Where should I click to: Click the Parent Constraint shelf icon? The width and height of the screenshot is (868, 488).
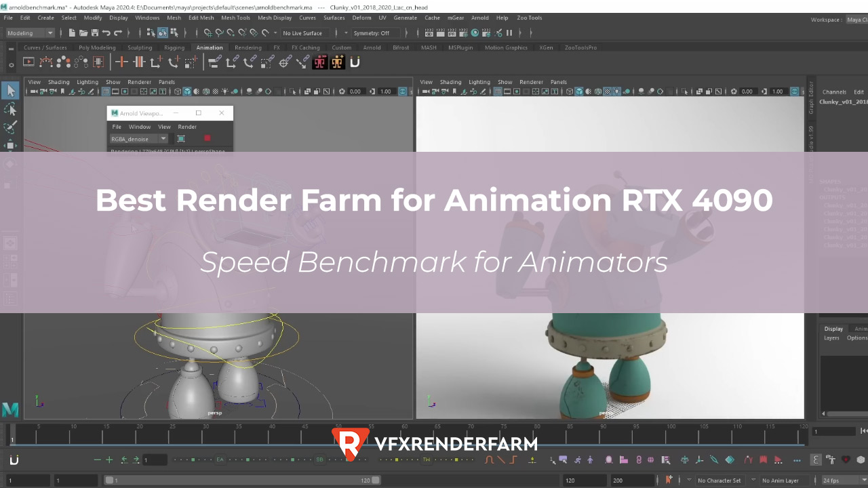point(214,62)
